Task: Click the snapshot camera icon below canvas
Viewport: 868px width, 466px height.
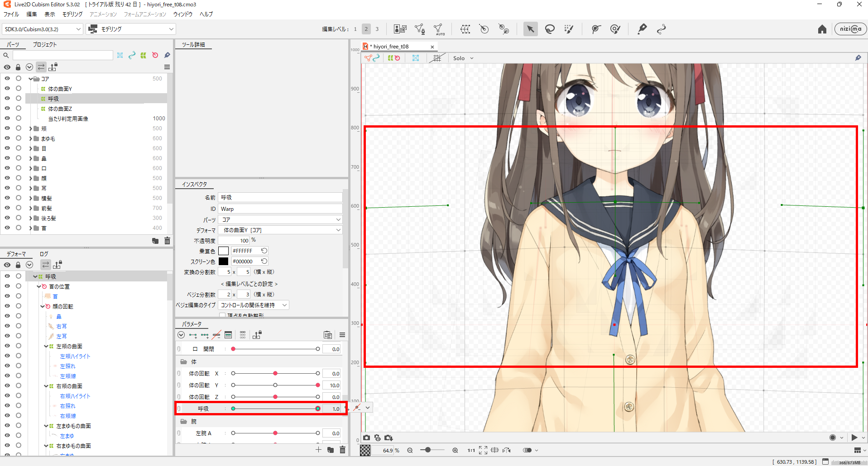Action: click(x=366, y=438)
